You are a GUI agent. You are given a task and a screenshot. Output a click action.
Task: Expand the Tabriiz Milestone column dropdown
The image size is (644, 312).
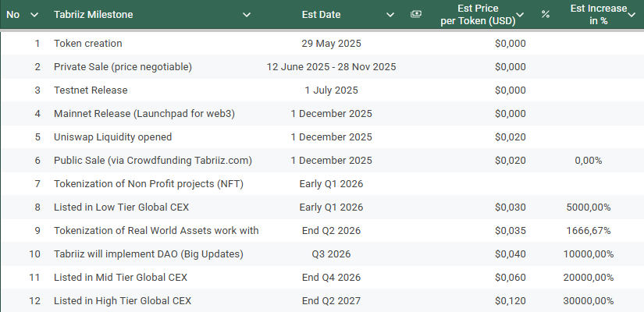point(247,15)
